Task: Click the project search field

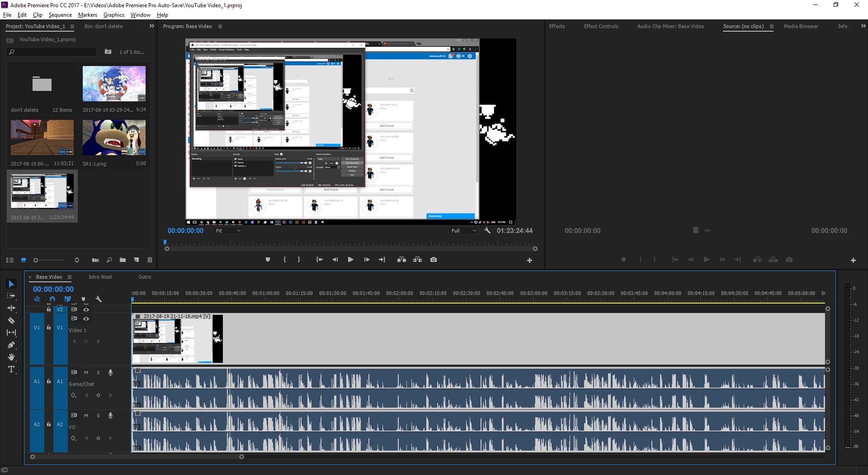Action: [52, 52]
